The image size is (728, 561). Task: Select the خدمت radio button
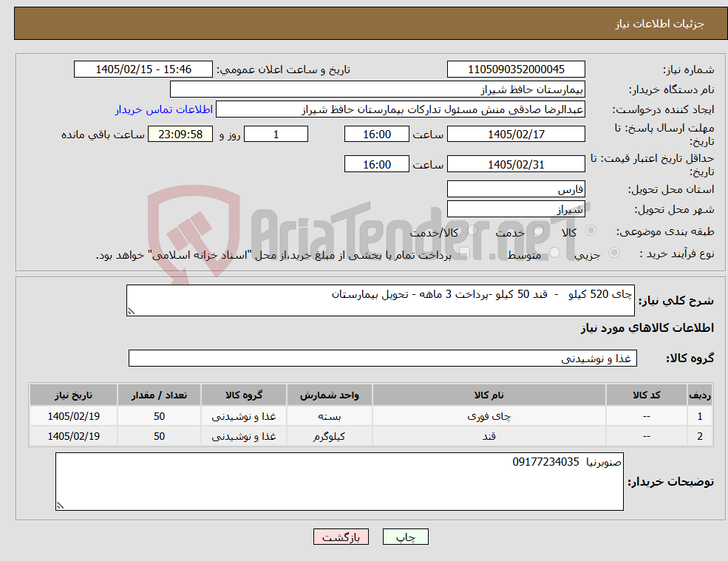(x=538, y=231)
